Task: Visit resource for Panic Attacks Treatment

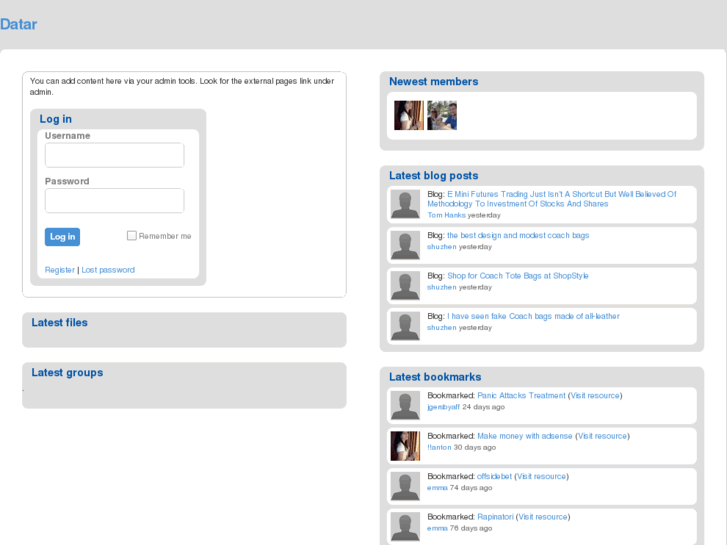Action: [595, 395]
